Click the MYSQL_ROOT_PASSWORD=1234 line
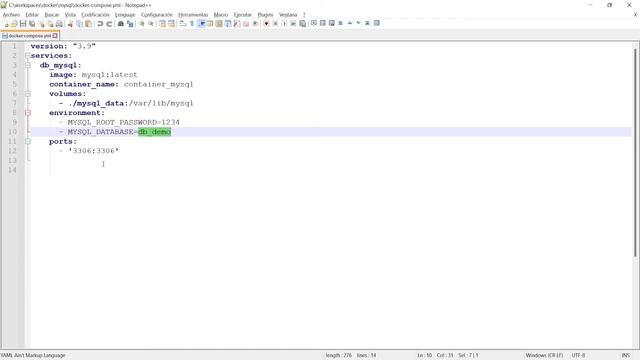 (123, 122)
